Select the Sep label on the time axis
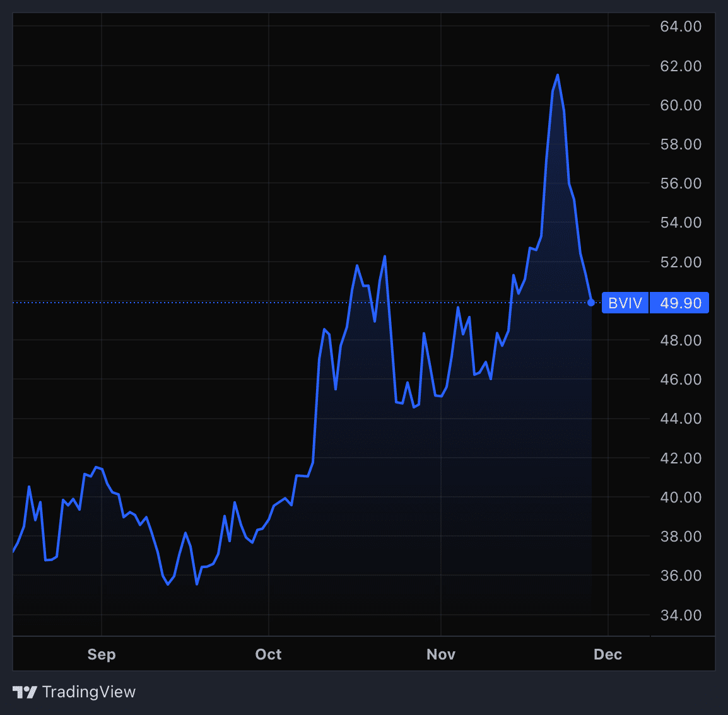Screen dimensions: 728x715 click(x=101, y=654)
